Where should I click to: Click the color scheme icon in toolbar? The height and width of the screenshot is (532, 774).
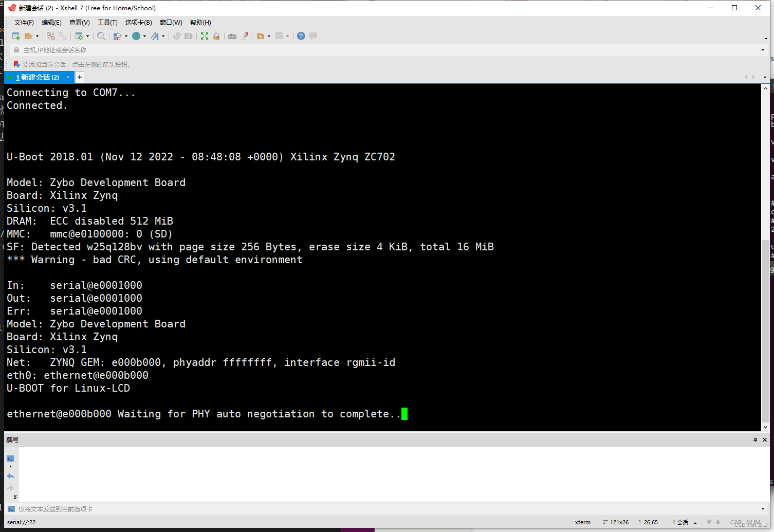click(x=118, y=36)
